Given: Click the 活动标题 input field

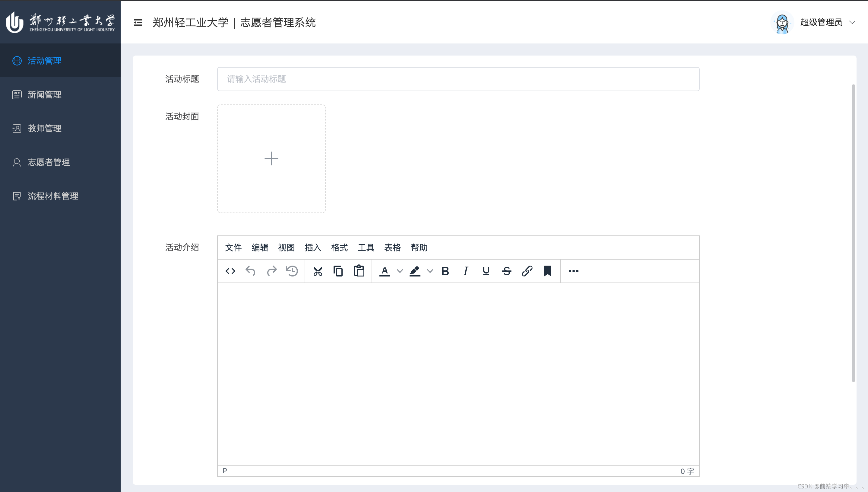Looking at the screenshot, I should (458, 79).
